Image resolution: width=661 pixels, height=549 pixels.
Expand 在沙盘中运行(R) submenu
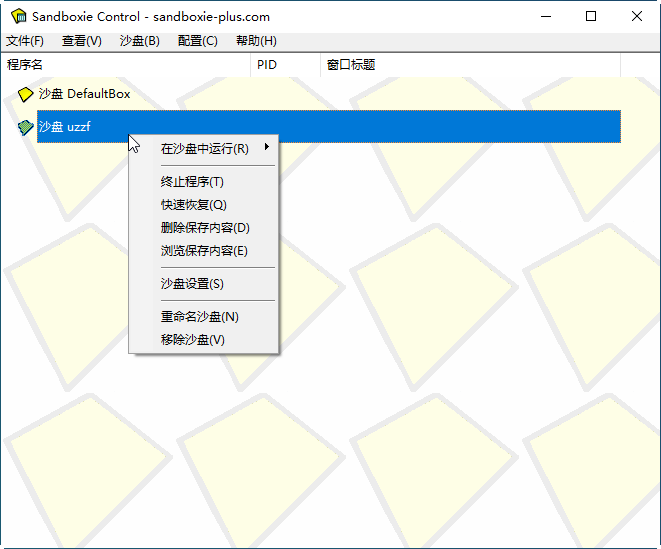click(204, 148)
